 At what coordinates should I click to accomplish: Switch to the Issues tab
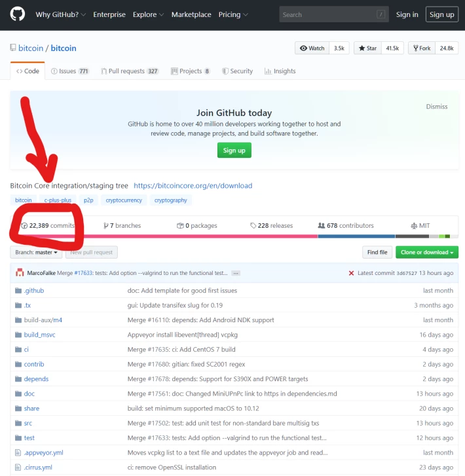pos(70,71)
